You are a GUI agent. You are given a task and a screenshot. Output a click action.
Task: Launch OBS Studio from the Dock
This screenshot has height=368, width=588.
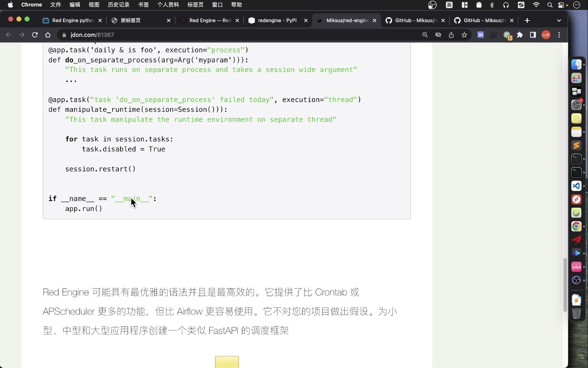576,280
